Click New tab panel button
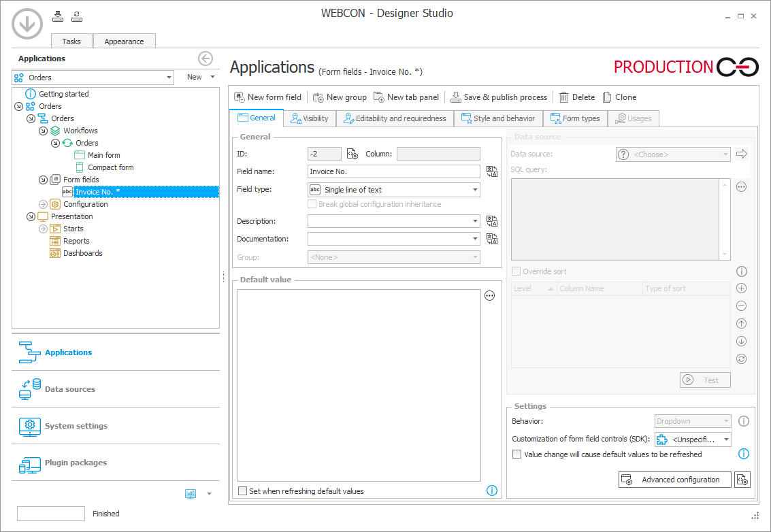The width and height of the screenshot is (771, 532). click(x=406, y=97)
